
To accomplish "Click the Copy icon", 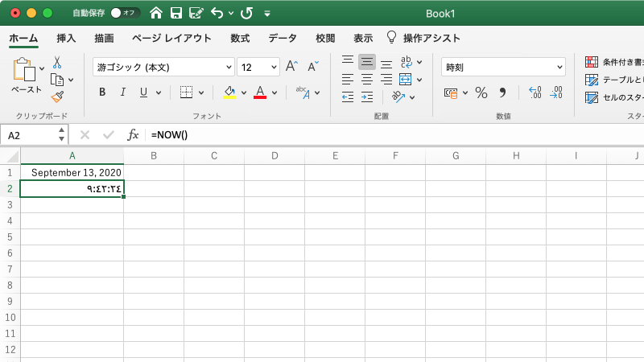I will tap(56, 80).
